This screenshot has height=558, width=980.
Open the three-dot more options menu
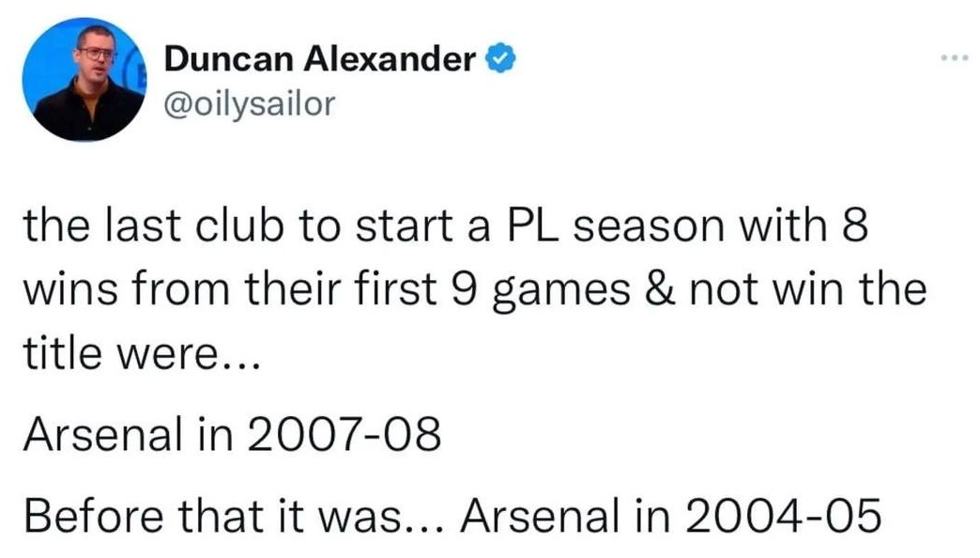(955, 58)
